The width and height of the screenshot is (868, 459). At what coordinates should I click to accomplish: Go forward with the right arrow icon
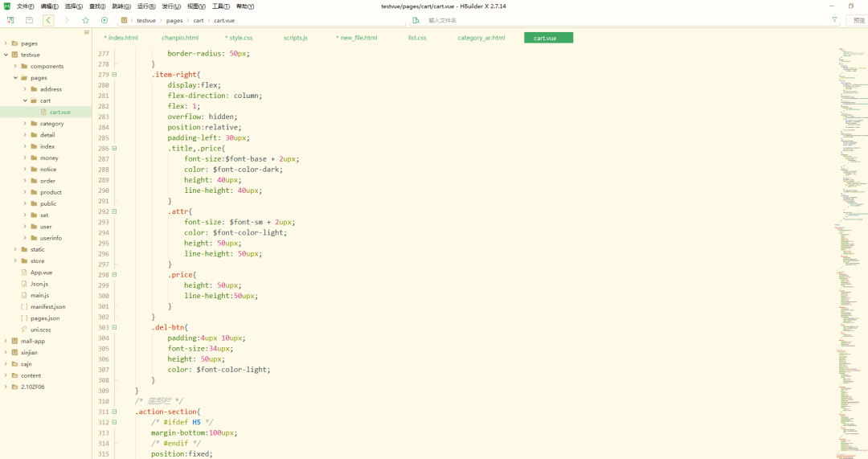(x=67, y=20)
